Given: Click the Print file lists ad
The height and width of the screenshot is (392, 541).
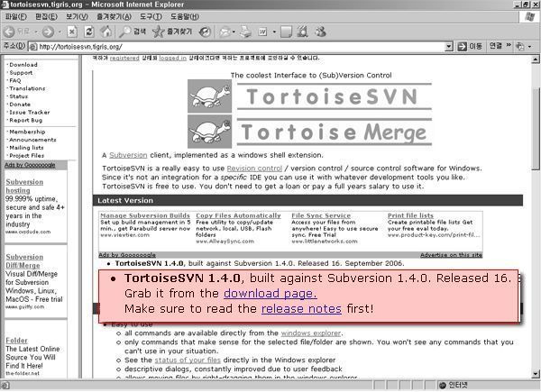Looking at the screenshot, I should (x=410, y=215).
